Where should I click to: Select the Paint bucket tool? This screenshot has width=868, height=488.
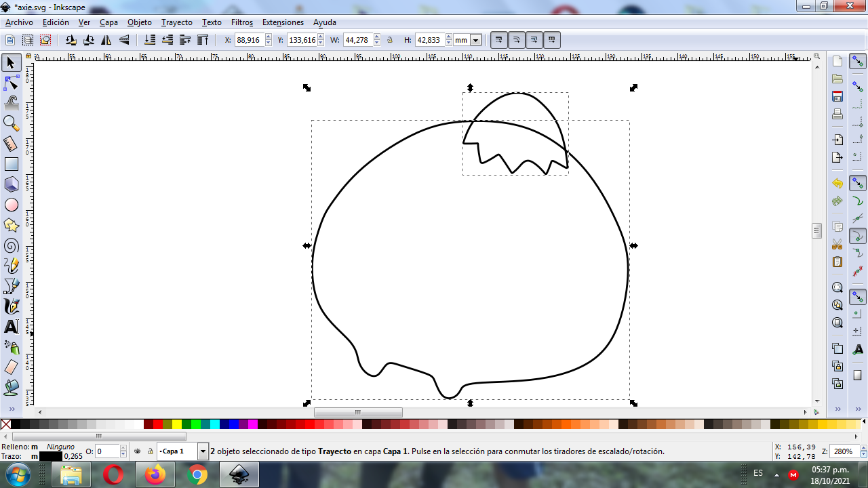(x=11, y=388)
